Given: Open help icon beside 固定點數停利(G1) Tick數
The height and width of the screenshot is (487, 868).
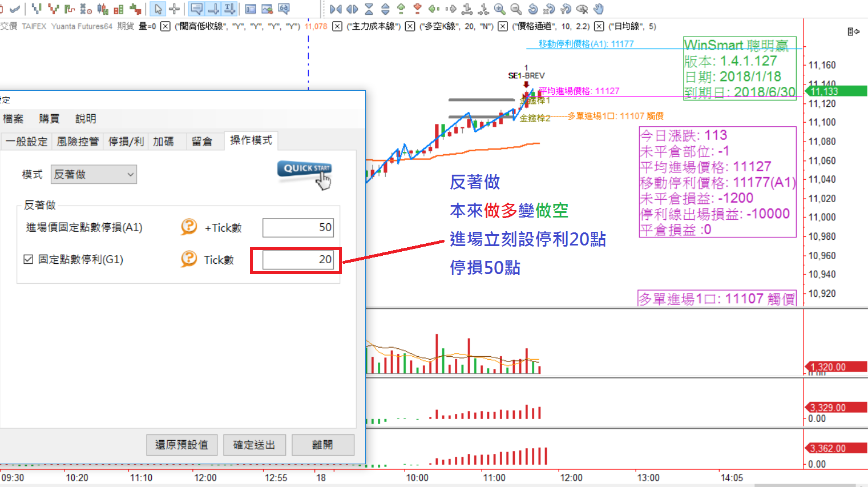Looking at the screenshot, I should coord(189,259).
